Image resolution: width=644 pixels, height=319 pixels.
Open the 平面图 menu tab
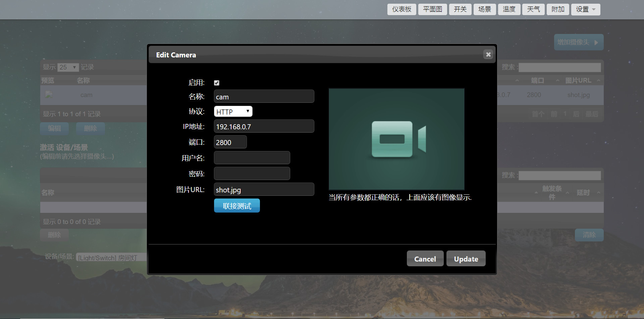click(x=432, y=9)
